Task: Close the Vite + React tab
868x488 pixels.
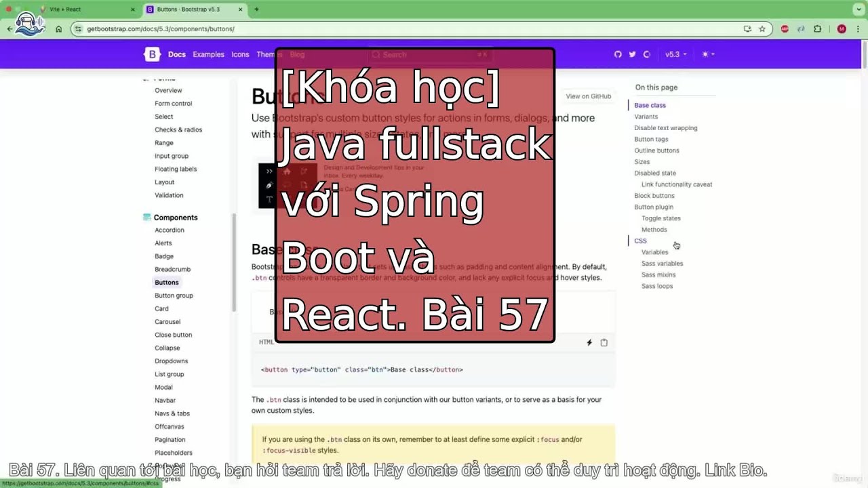Action: tap(133, 9)
